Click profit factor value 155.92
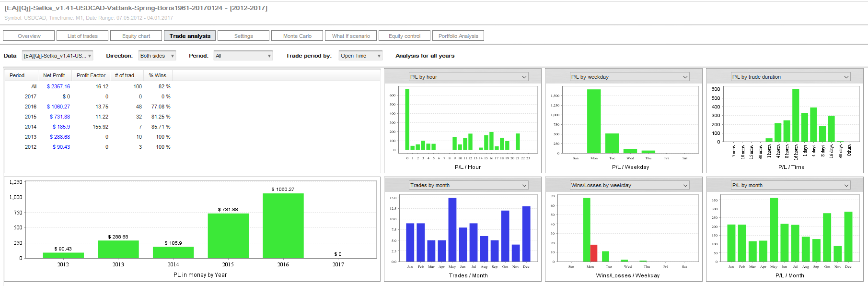 tap(101, 127)
